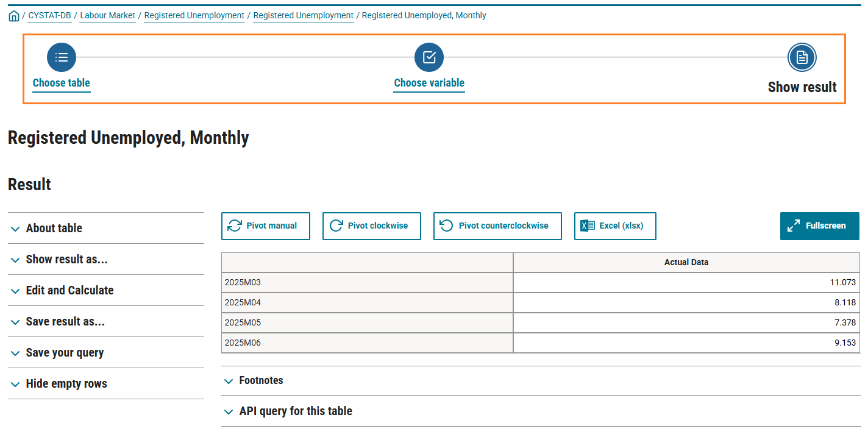Viewport: 868px width, 434px height.
Task: Click the 2025M06 row header cell
Action: tap(367, 343)
